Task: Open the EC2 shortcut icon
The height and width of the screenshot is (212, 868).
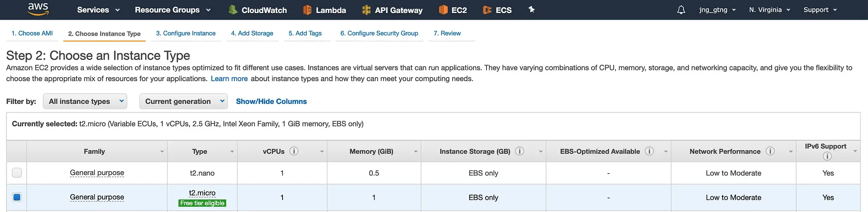Action: click(443, 10)
